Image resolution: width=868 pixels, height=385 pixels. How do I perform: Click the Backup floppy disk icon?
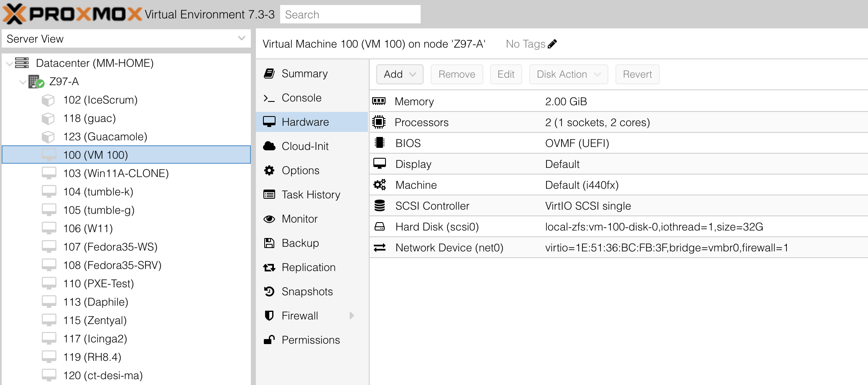tap(269, 243)
